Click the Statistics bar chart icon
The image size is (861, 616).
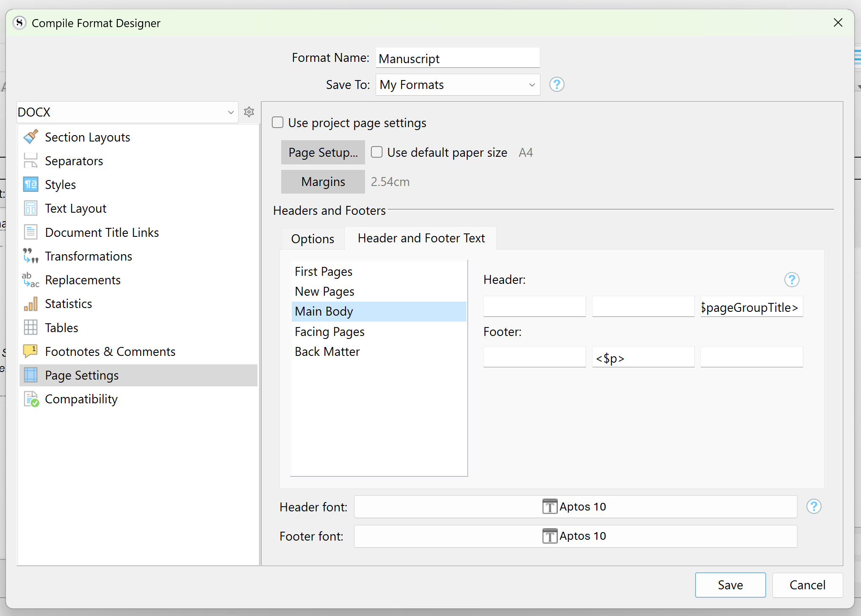click(30, 304)
